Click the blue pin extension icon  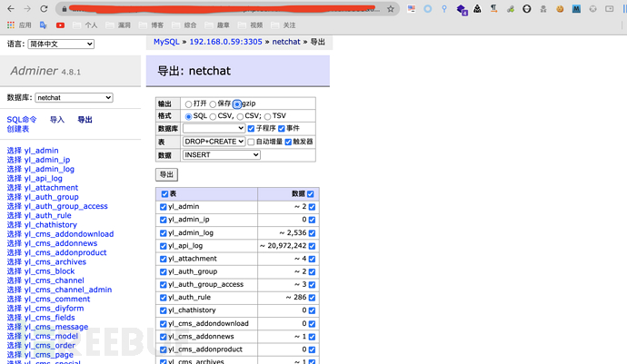(x=443, y=9)
